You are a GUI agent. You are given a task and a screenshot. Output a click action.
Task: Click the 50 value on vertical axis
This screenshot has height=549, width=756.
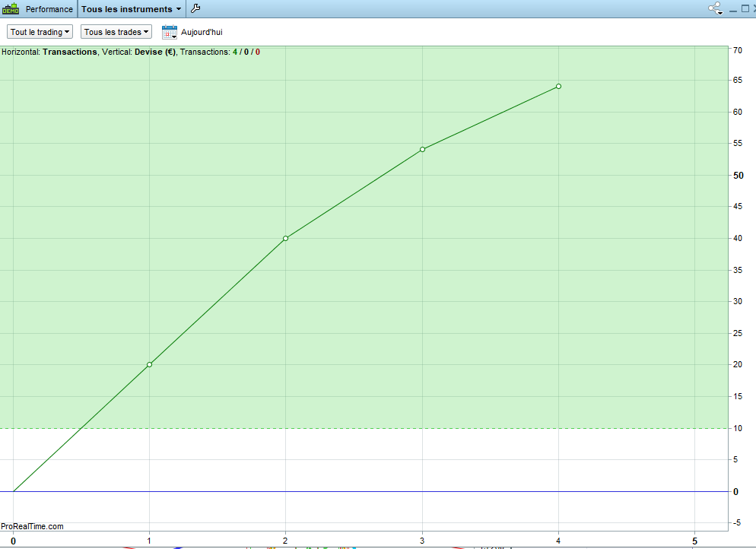(x=739, y=176)
